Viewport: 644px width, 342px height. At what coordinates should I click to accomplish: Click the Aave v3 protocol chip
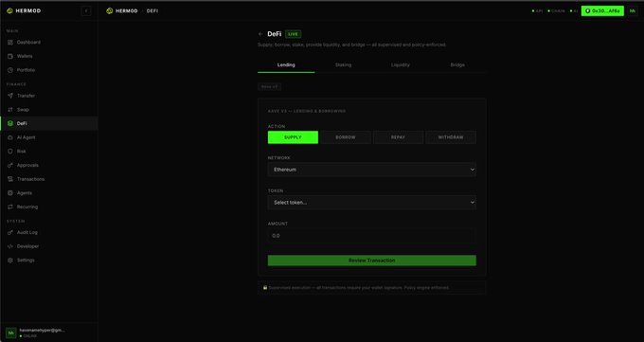269,87
